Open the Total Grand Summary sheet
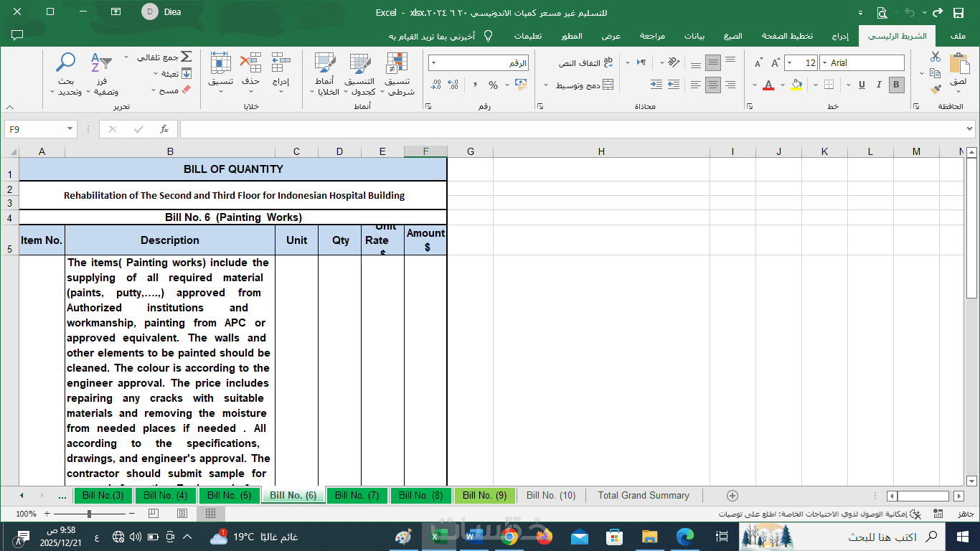Image resolution: width=980 pixels, height=551 pixels. pos(644,496)
